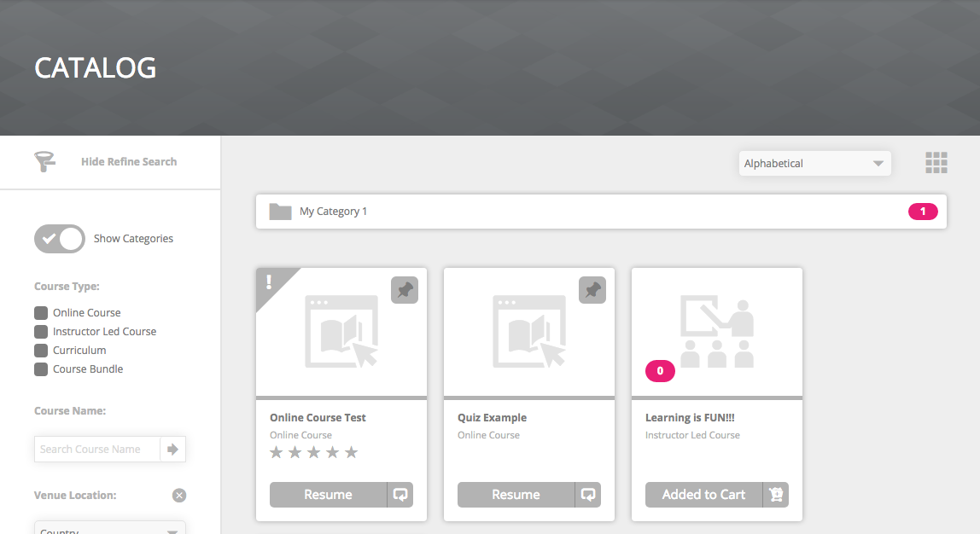Rate Online Course Test one star

277,452
